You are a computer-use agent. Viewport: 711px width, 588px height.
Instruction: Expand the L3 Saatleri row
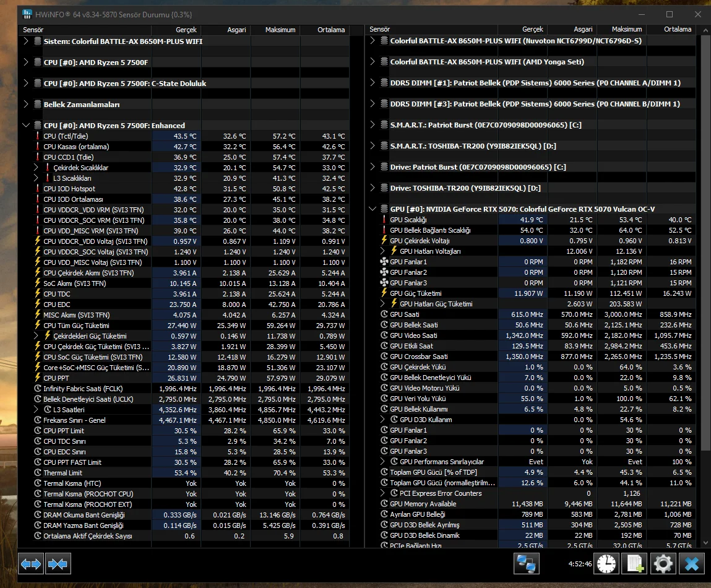tap(36, 410)
